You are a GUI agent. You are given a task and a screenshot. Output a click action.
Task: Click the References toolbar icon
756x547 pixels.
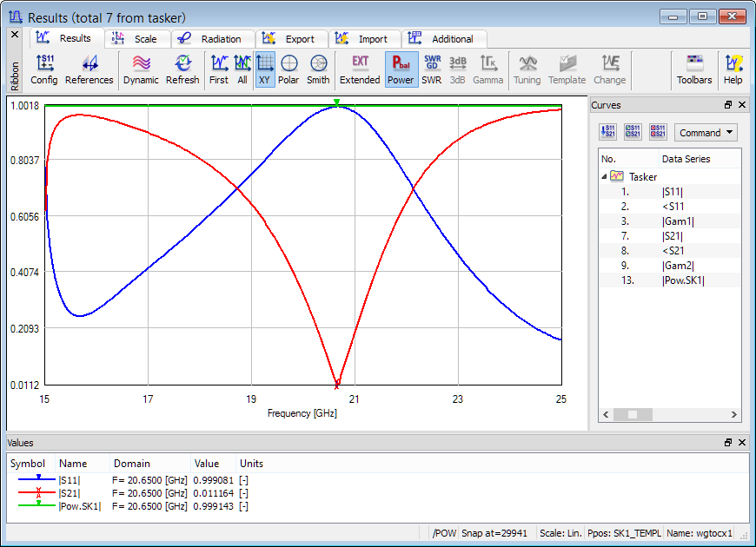point(89,69)
